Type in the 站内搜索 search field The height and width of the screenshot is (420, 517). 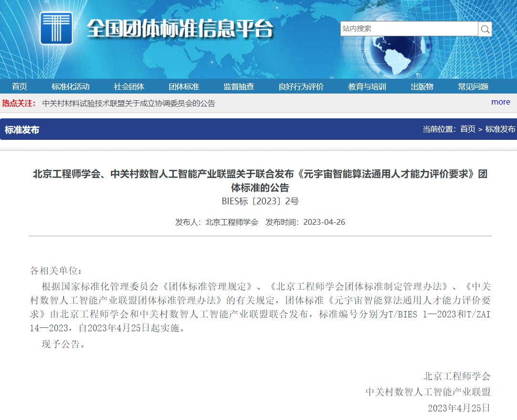pyautogui.click(x=409, y=29)
